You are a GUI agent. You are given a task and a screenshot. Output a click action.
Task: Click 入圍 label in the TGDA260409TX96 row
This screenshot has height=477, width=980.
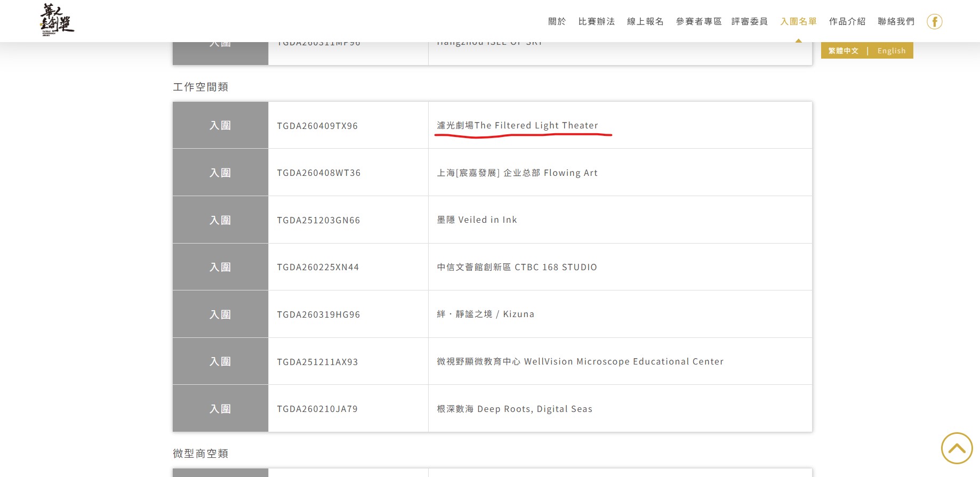220,125
